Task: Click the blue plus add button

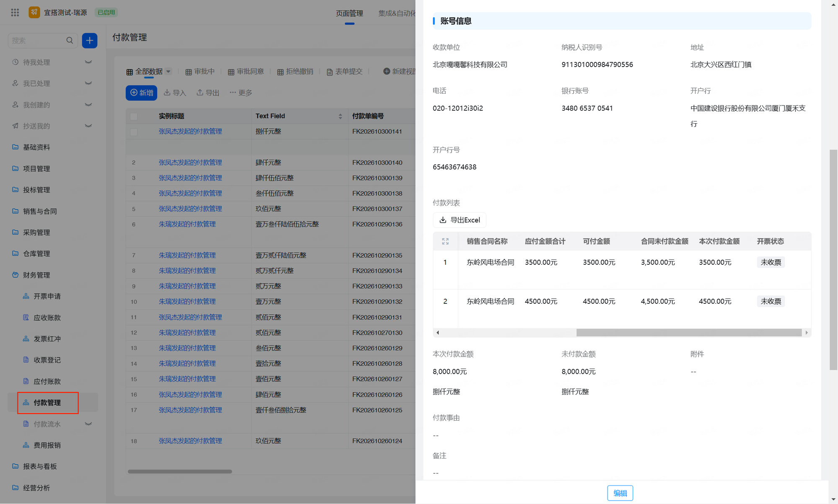Action: 90,41
